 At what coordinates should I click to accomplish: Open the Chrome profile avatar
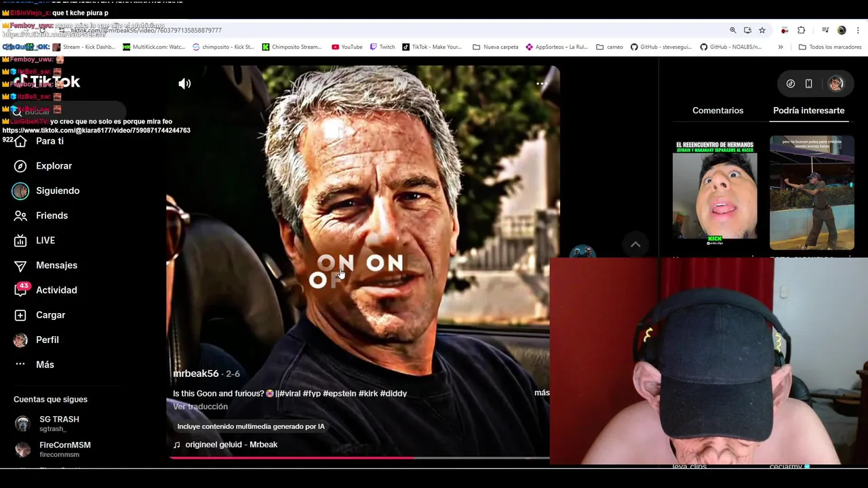[842, 30]
